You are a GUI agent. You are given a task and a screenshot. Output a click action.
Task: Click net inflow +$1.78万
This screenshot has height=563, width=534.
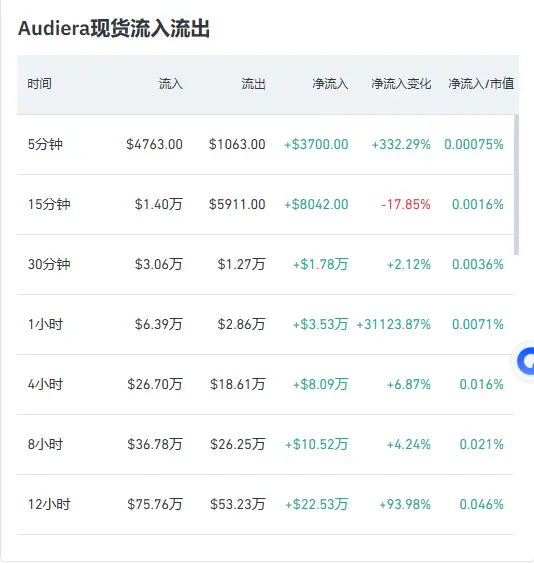tap(321, 264)
